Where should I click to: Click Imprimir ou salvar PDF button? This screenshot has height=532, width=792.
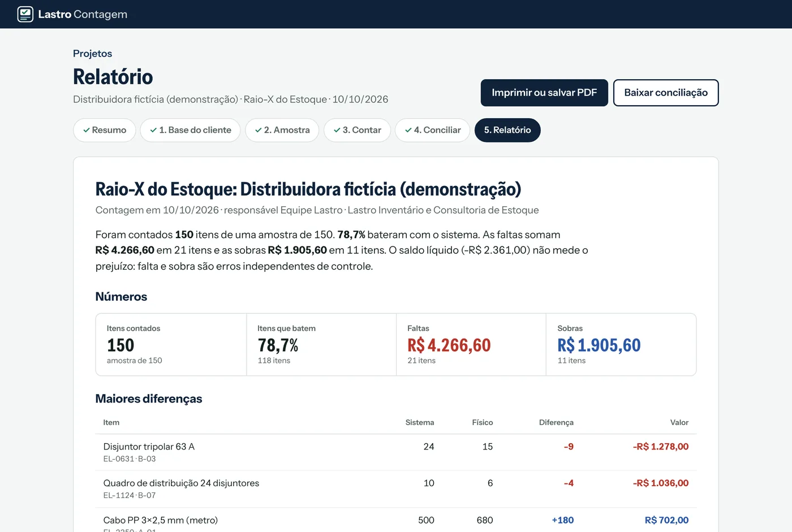tap(544, 93)
